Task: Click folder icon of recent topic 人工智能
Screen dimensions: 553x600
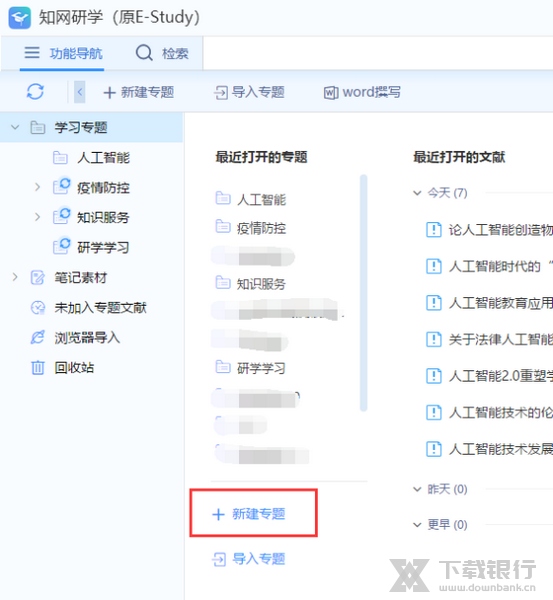Action: [223, 198]
